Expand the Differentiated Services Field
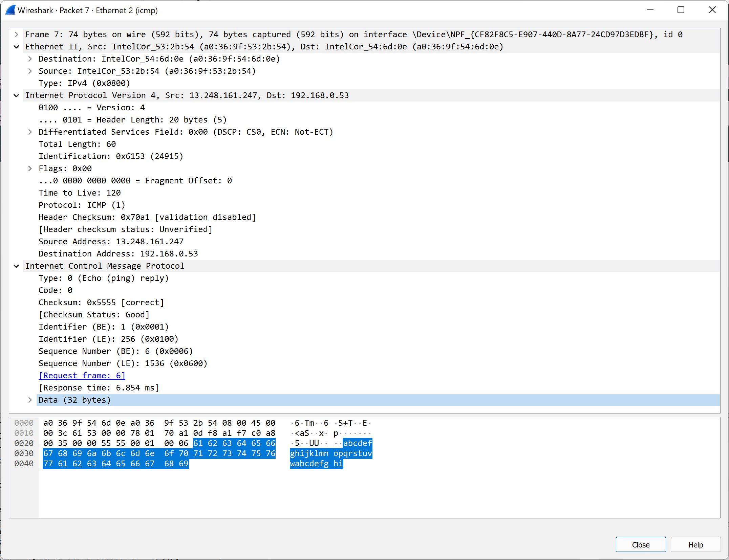Screen dimensions: 729x560 click(x=30, y=132)
